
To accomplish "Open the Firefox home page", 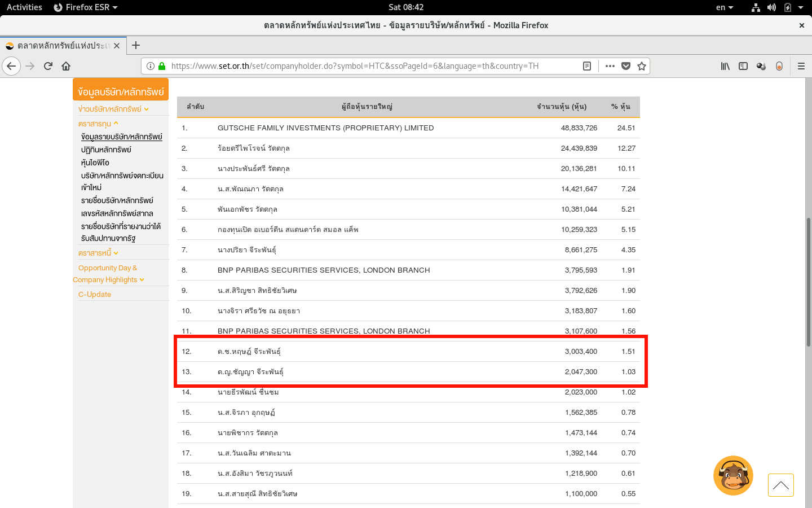I will [66, 66].
